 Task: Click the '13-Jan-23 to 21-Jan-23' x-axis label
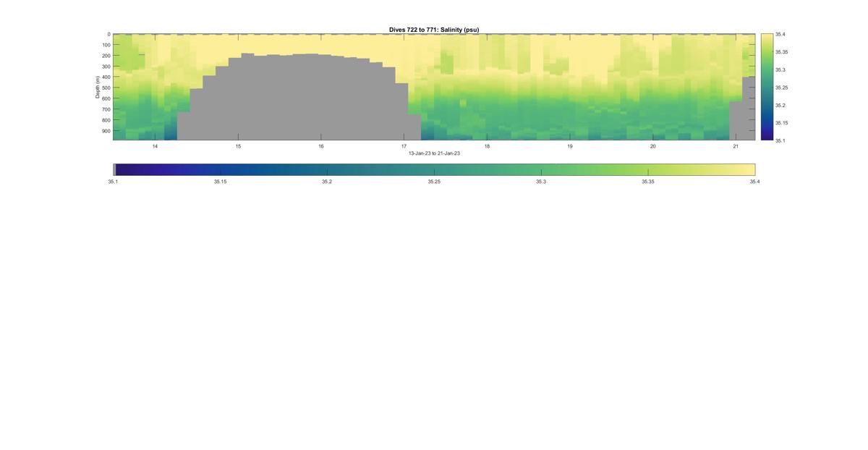pyautogui.click(x=434, y=153)
